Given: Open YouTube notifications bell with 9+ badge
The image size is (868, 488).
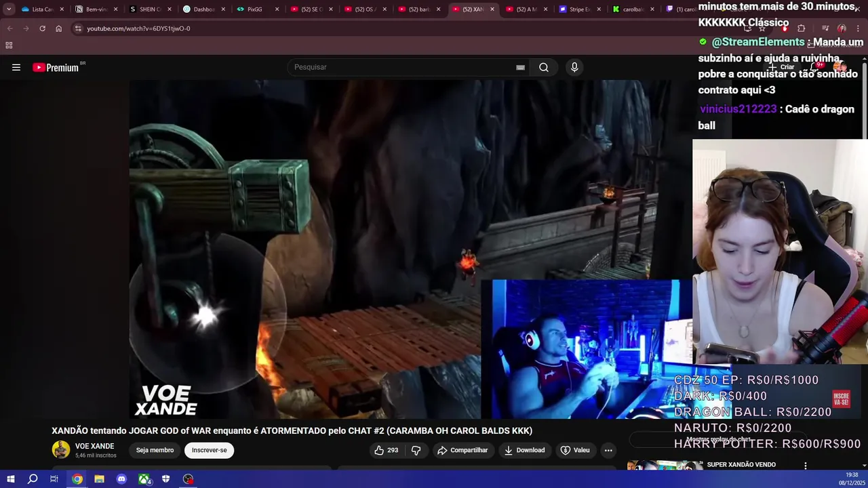Looking at the screenshot, I should click(815, 67).
